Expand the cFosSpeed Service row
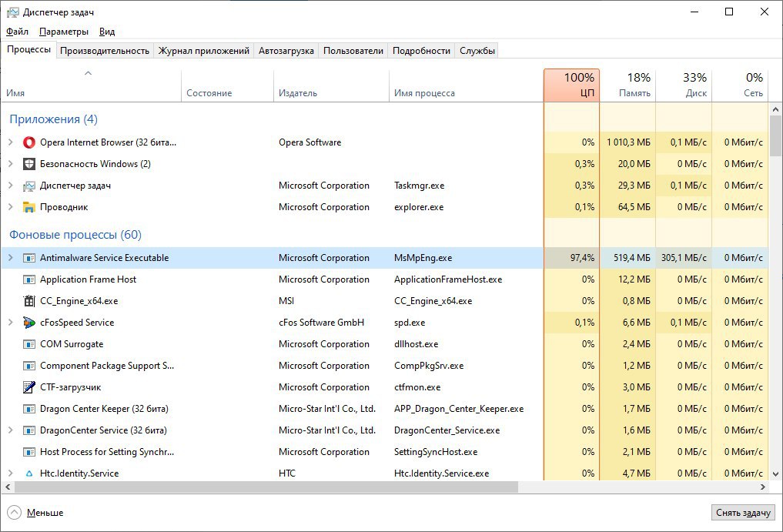783x532 pixels. tap(10, 322)
